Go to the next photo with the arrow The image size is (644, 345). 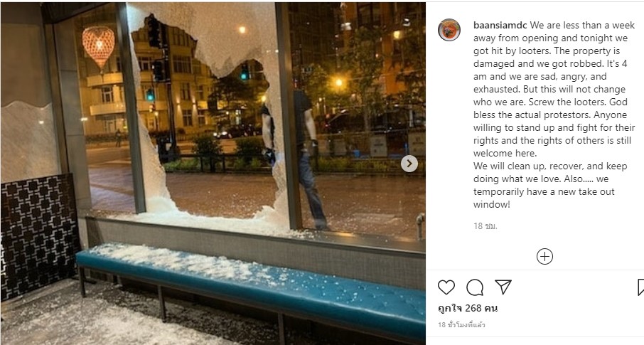tap(409, 164)
